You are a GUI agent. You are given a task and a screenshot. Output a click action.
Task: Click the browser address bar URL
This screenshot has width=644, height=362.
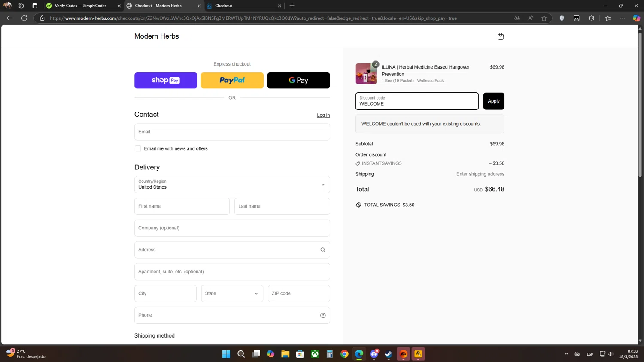(253, 18)
